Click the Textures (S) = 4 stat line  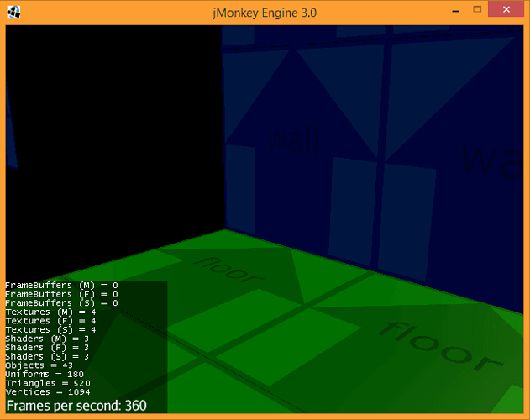click(x=50, y=330)
